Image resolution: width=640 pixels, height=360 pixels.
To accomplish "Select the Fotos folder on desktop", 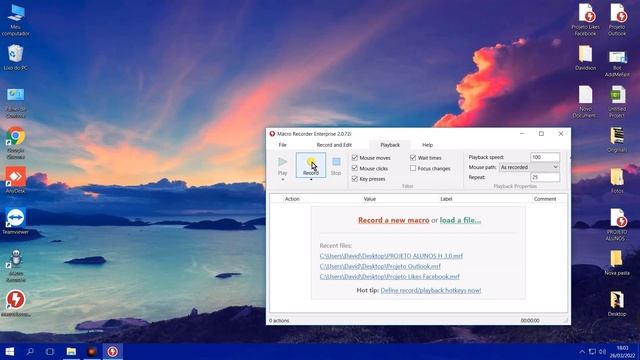I will tap(617, 180).
